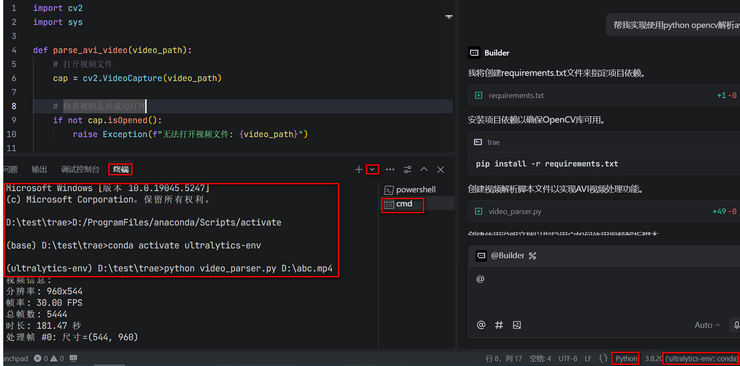Open the terminal panel more actions ellipsis
This screenshot has width=740, height=366.
click(x=390, y=169)
